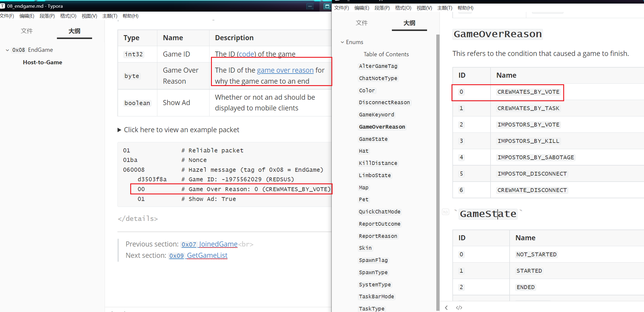The width and height of the screenshot is (644, 312).
Task: Jump to SpawnFlag in outline
Action: tap(373, 260)
